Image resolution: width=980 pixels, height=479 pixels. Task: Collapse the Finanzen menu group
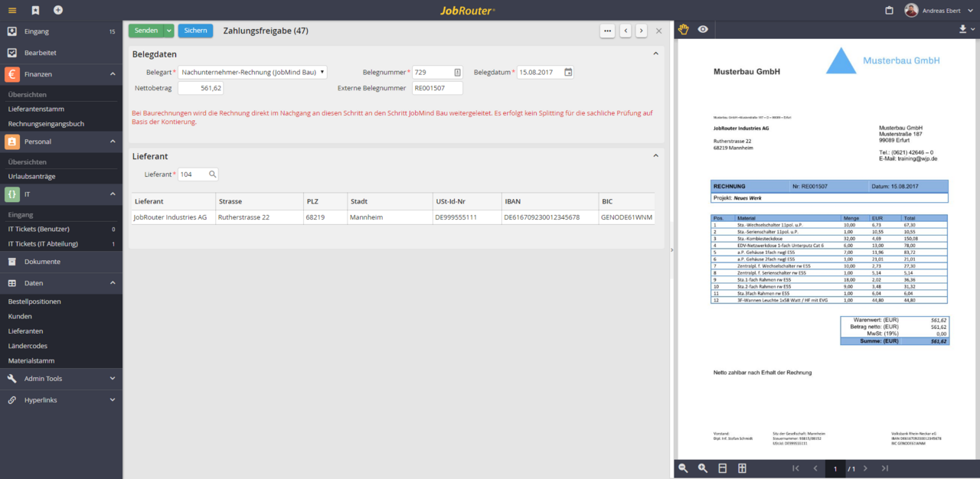(113, 74)
